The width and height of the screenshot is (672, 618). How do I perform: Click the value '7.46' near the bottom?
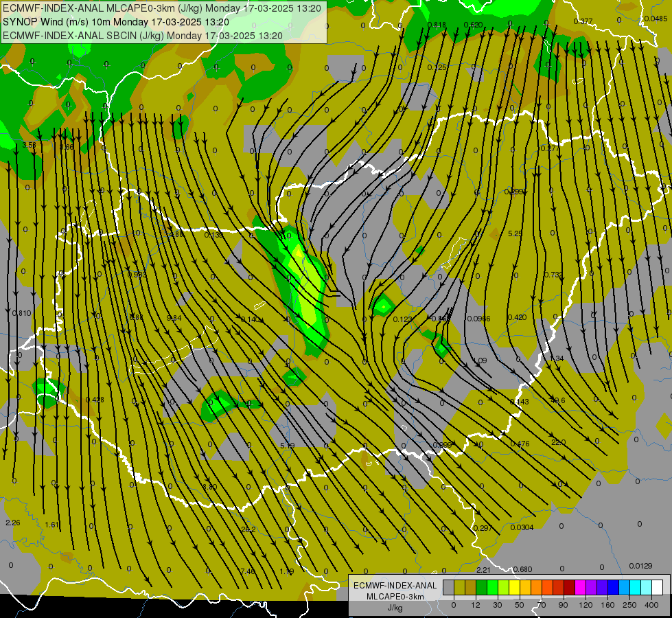pos(248,571)
